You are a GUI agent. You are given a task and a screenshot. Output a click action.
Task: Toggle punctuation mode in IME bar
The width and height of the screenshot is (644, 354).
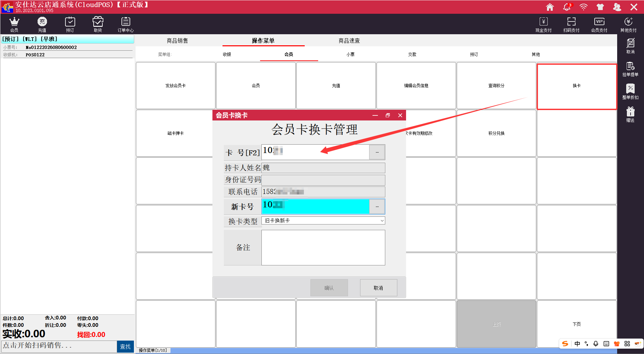point(586,344)
